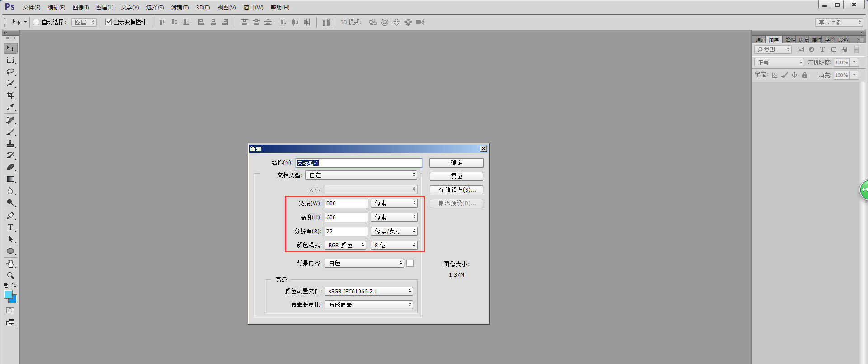This screenshot has height=364, width=868.
Task: Select the Gradient tool
Action: coord(10,179)
